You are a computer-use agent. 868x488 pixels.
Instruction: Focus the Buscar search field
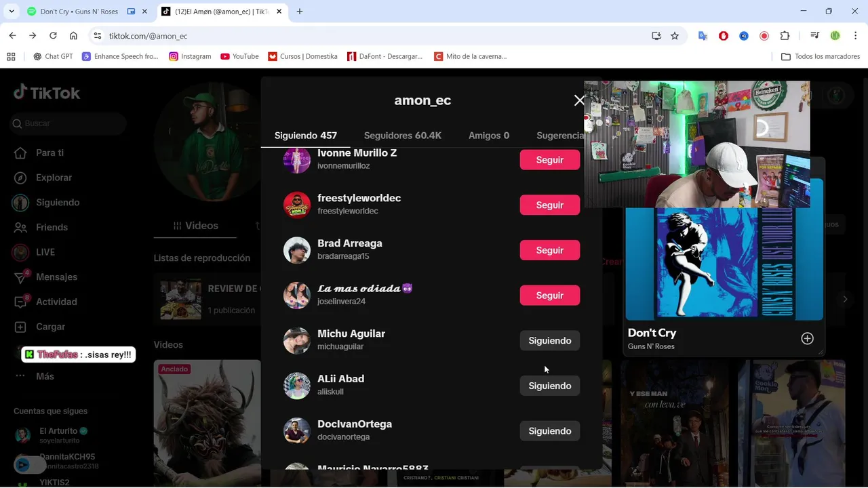(68, 123)
